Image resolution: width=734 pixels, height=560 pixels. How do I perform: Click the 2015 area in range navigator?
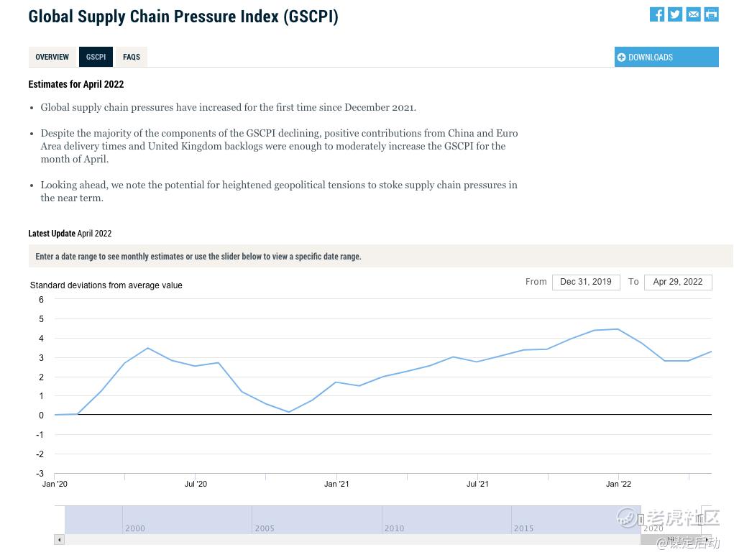tap(523, 520)
